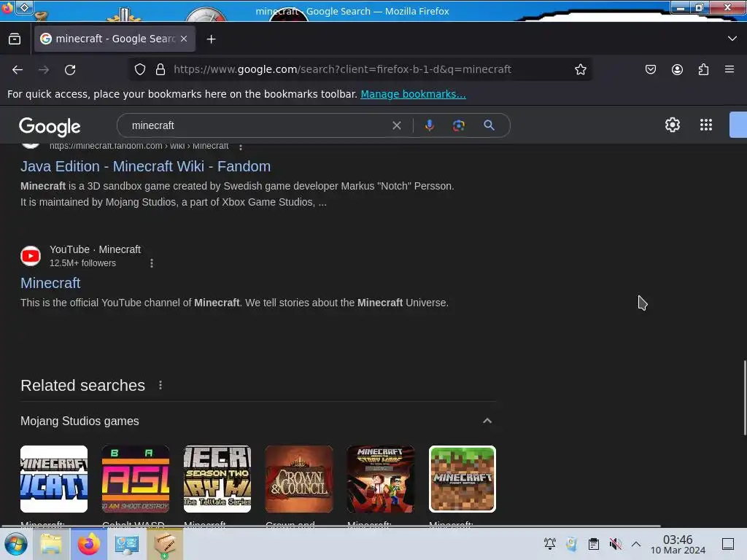Open the Firefox View tab list icon
The width and height of the screenshot is (747, 560).
(x=15, y=39)
